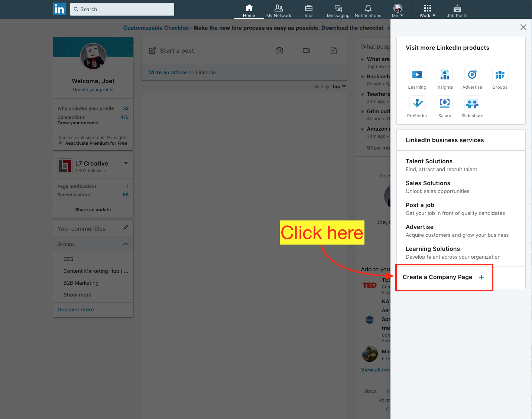Click pencil edit icon in Your communities
Viewport: 532px width, 419px height.
tap(126, 227)
